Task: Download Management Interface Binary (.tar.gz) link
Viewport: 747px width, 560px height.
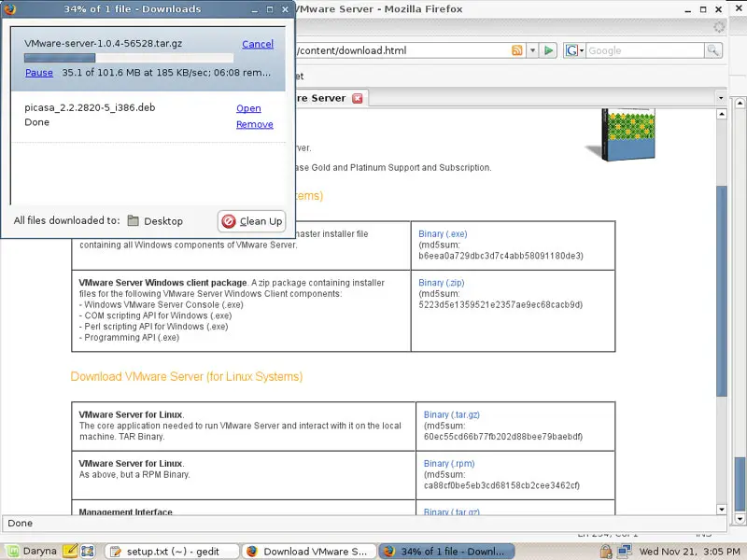Action: click(452, 511)
